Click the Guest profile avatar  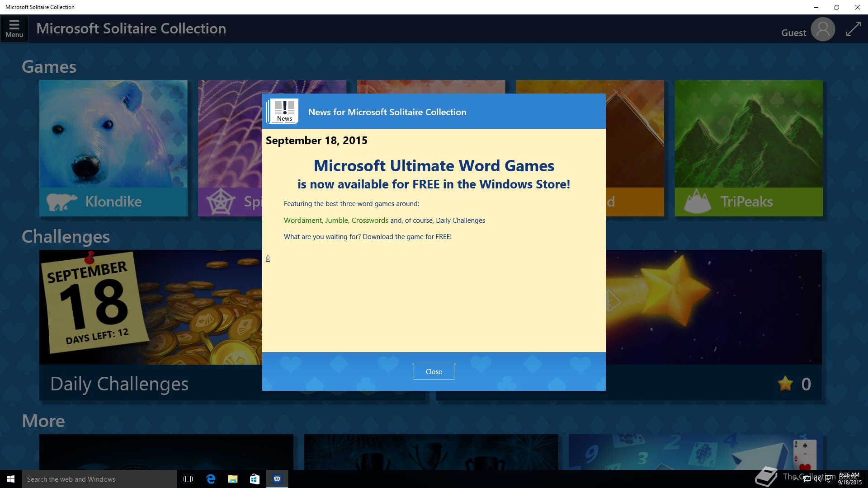823,29
